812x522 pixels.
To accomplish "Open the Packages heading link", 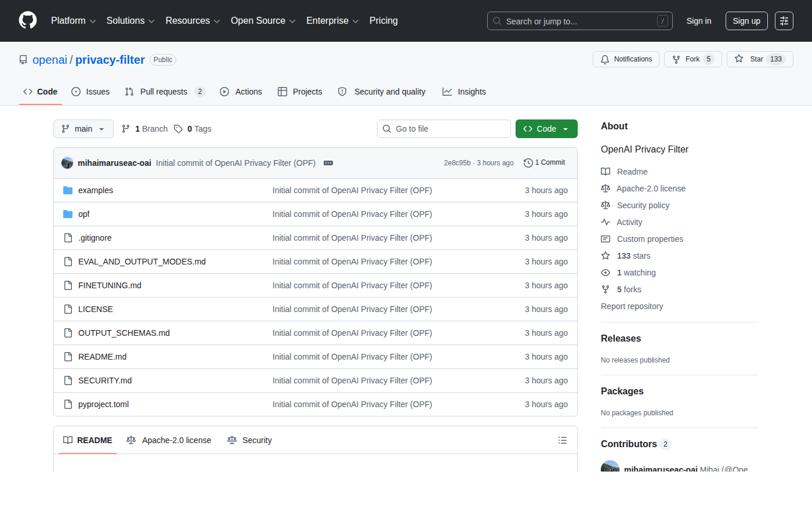I will 622,391.
